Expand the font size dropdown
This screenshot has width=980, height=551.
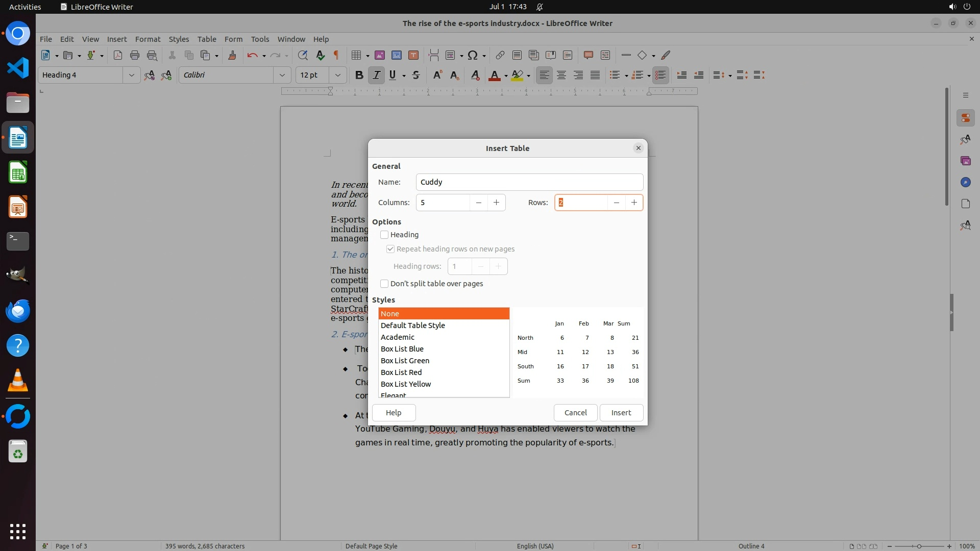(x=337, y=75)
